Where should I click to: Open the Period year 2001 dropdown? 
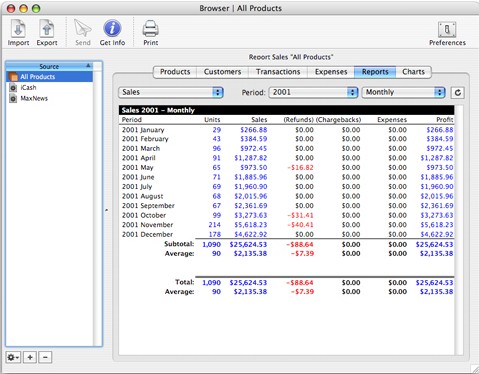pyautogui.click(x=313, y=92)
